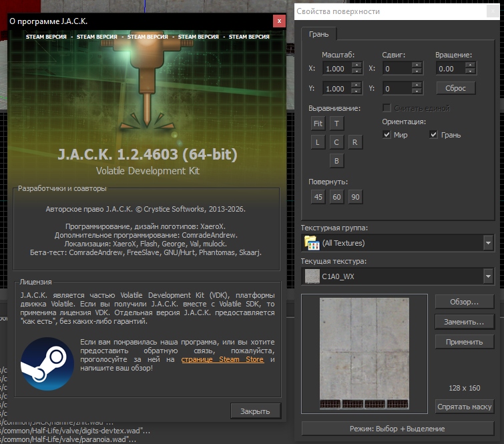504x444 pixels.
Task: Click the Закрыть button
Action: [x=255, y=411]
